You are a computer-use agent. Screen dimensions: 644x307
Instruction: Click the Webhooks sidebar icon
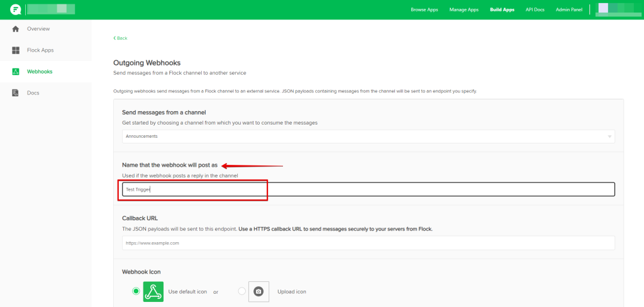pyautogui.click(x=16, y=72)
